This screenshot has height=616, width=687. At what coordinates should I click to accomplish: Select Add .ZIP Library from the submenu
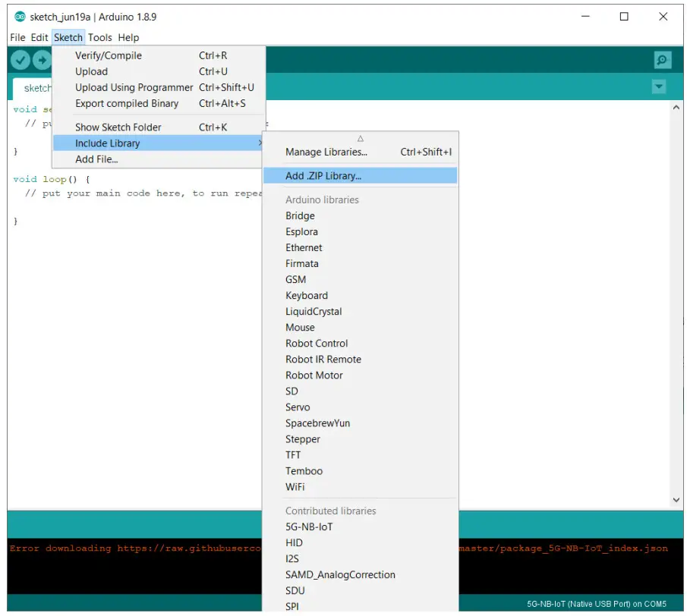click(321, 175)
